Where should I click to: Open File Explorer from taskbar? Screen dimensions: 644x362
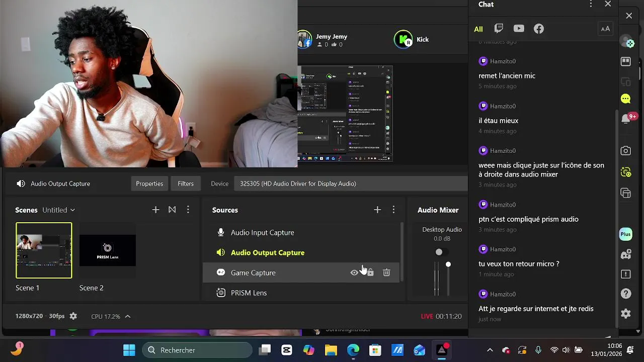[331, 350]
